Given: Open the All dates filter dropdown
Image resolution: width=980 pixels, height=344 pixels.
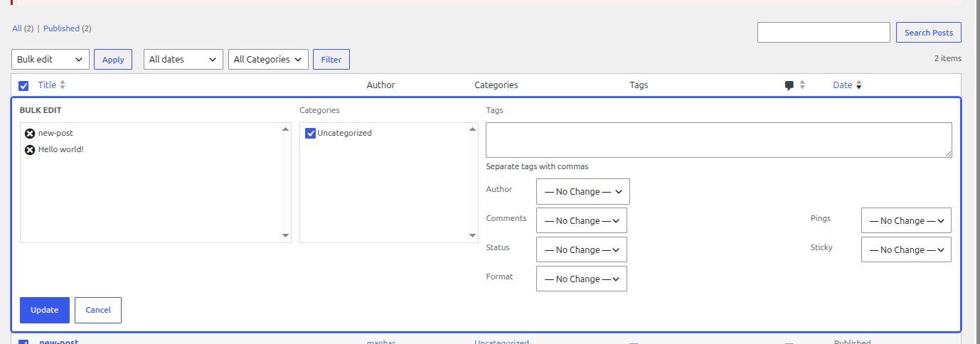Looking at the screenshot, I should pos(183,60).
